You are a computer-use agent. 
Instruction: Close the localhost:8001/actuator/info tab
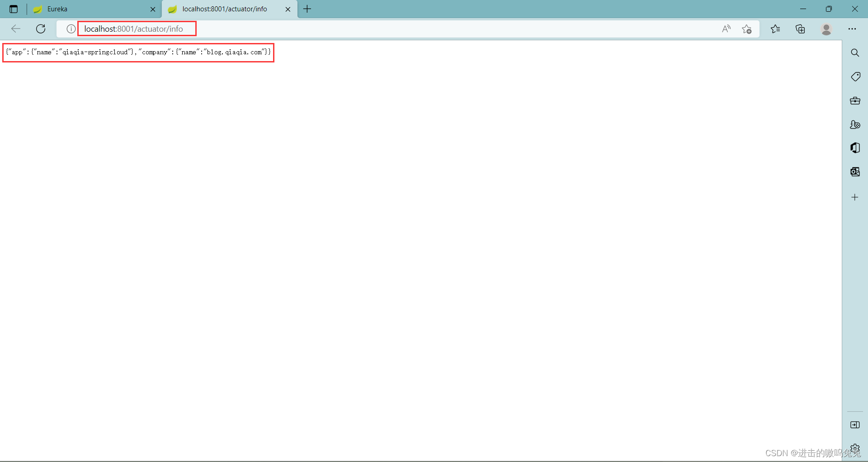(288, 9)
